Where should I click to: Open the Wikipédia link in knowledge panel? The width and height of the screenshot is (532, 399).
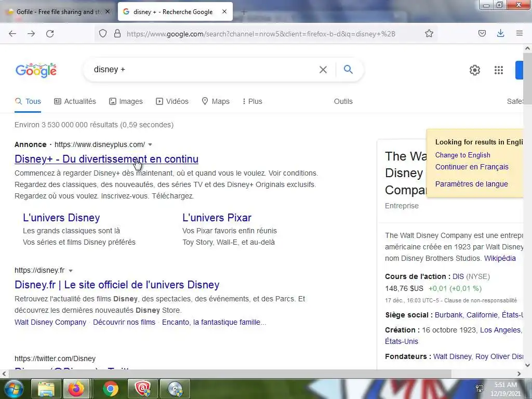[500, 258]
